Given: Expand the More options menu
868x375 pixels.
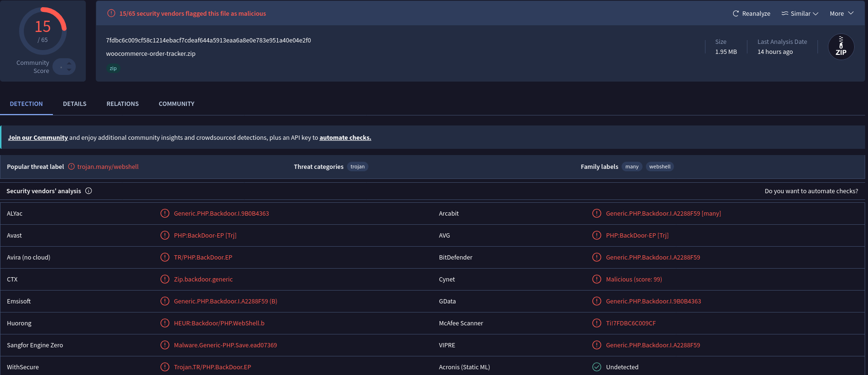Looking at the screenshot, I should (x=841, y=14).
